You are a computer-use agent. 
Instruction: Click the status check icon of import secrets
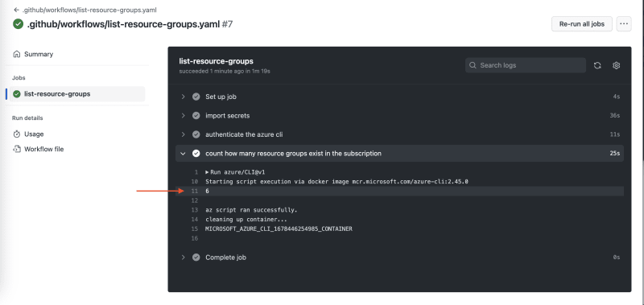click(196, 116)
